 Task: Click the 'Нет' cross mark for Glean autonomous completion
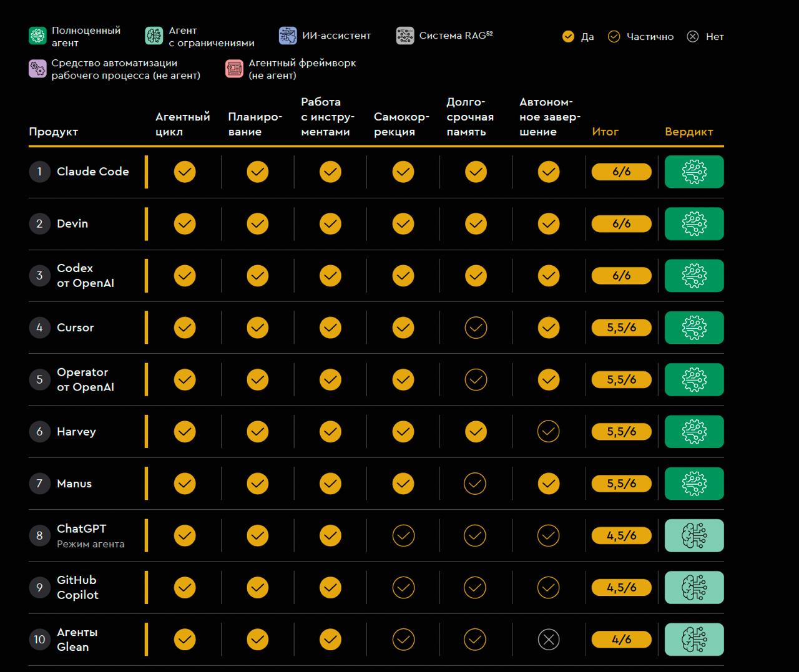coord(549,640)
